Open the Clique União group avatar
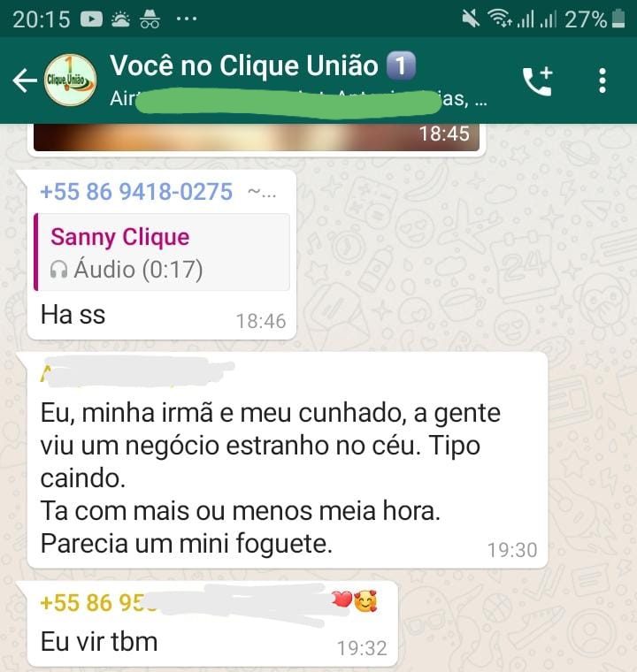Image resolution: width=637 pixels, height=672 pixels. pos(71,80)
